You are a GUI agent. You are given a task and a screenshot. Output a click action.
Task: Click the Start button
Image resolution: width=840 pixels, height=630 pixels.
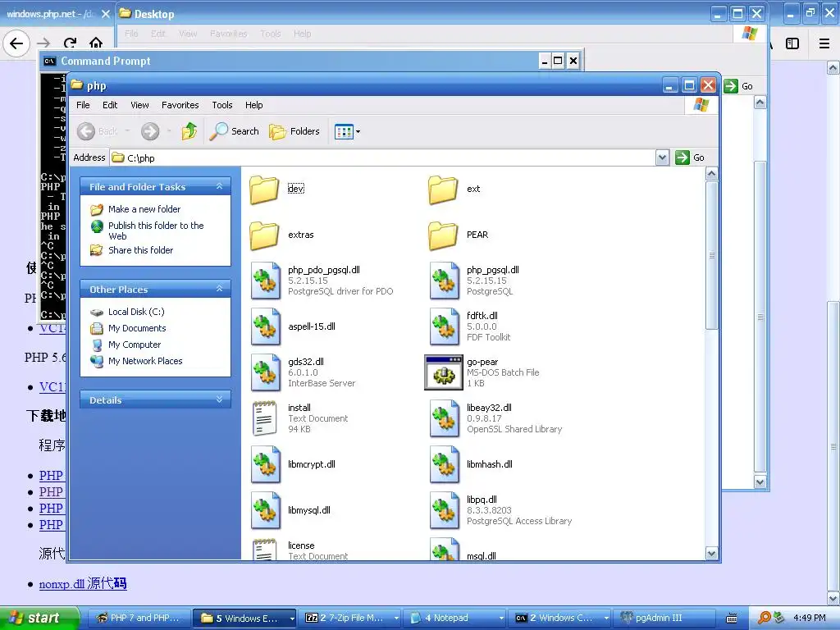pos(39,618)
